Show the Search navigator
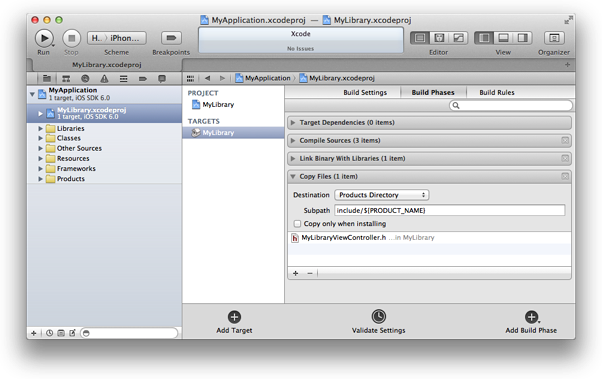The image size is (602, 379). pyautogui.click(x=85, y=78)
